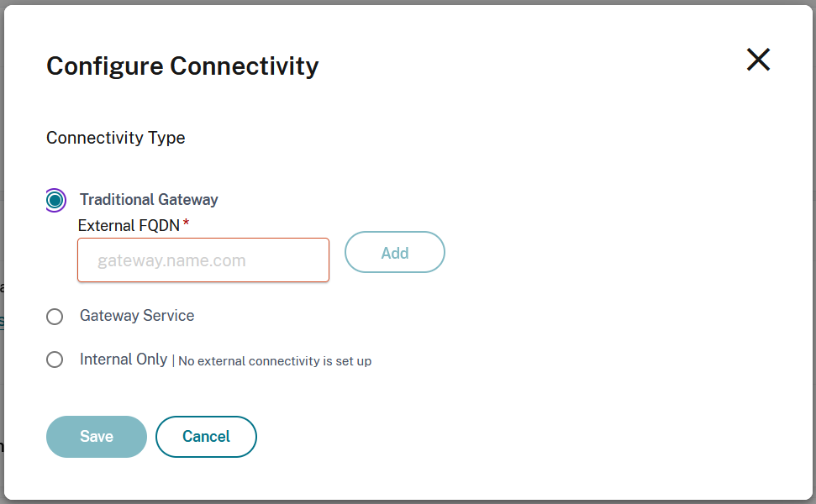Enable the option with no external connectivity
This screenshot has width=816, height=504.
[55, 360]
